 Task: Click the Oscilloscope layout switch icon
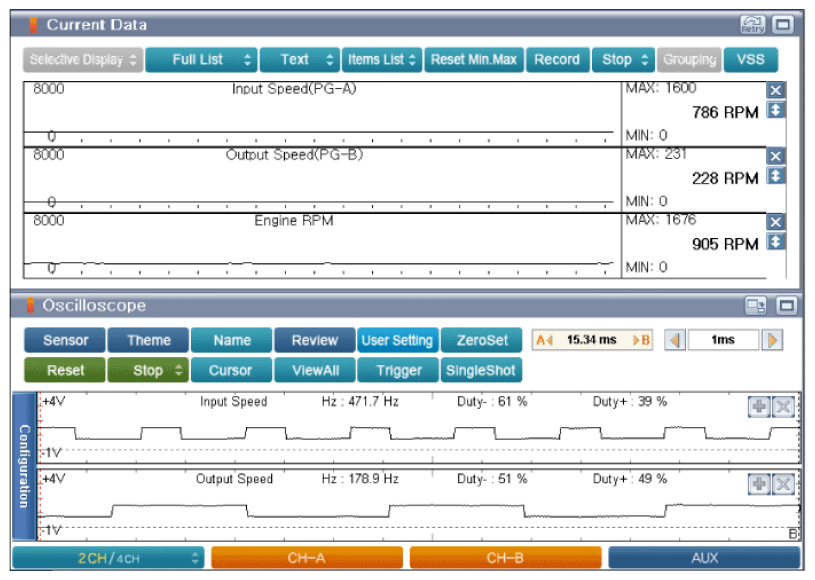(755, 306)
